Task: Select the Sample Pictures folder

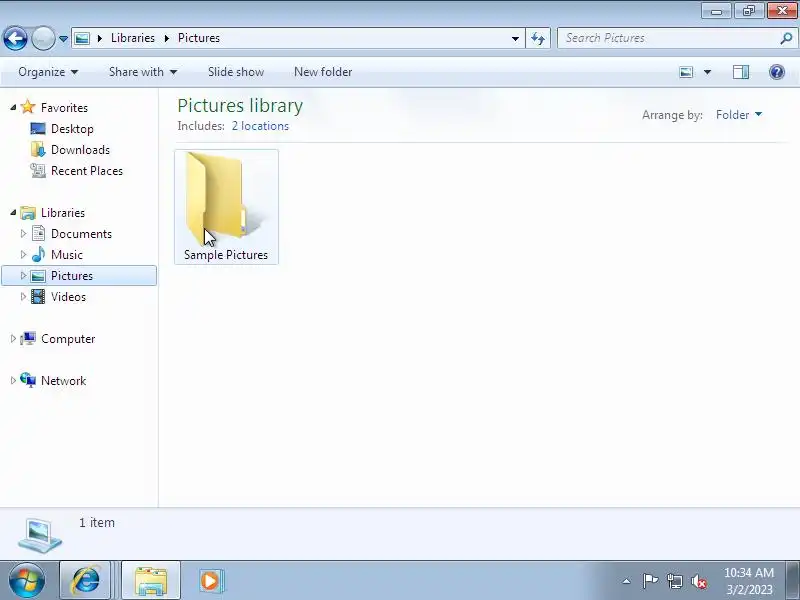Action: 226,207
